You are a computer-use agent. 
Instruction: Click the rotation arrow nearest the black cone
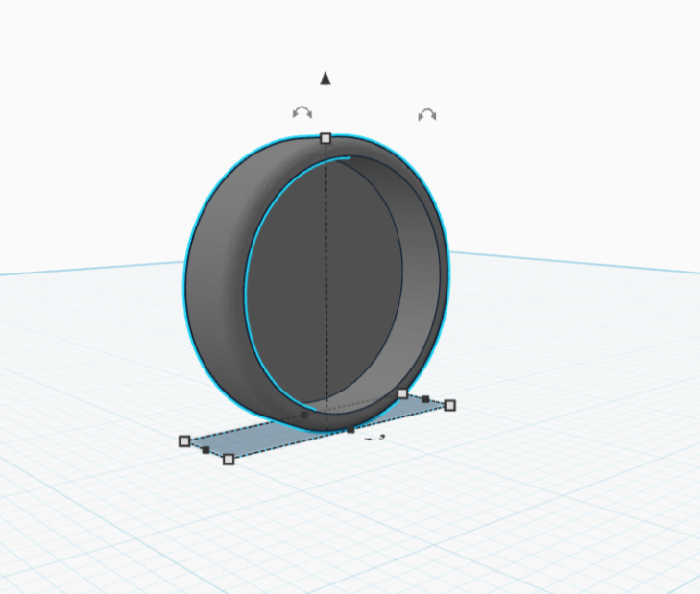point(302,112)
